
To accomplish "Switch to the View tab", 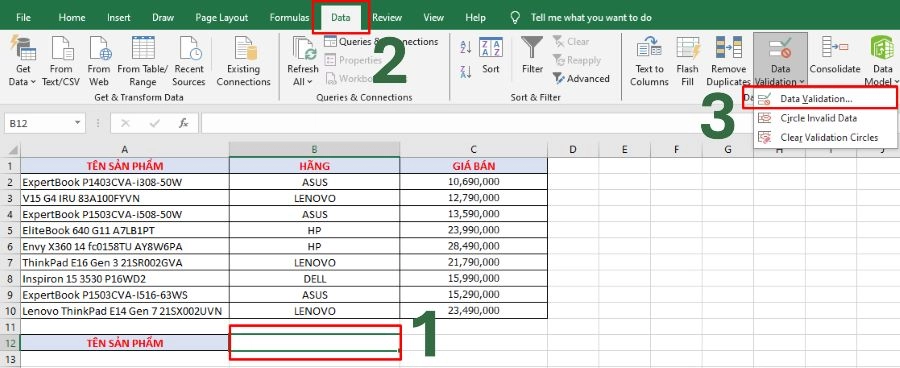I will point(433,18).
